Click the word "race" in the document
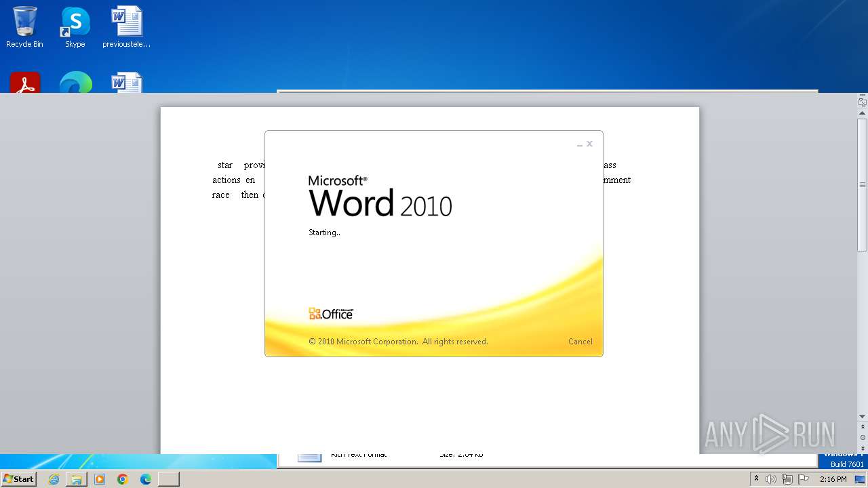Viewport: 868px width, 488px height. pos(221,195)
